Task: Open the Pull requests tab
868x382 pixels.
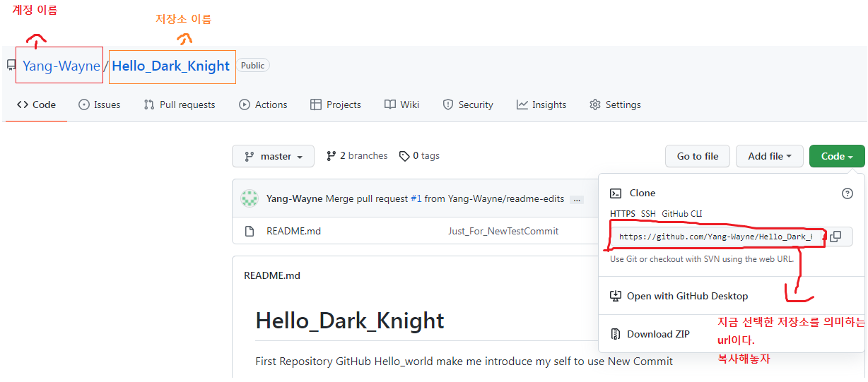Action: 180,105
